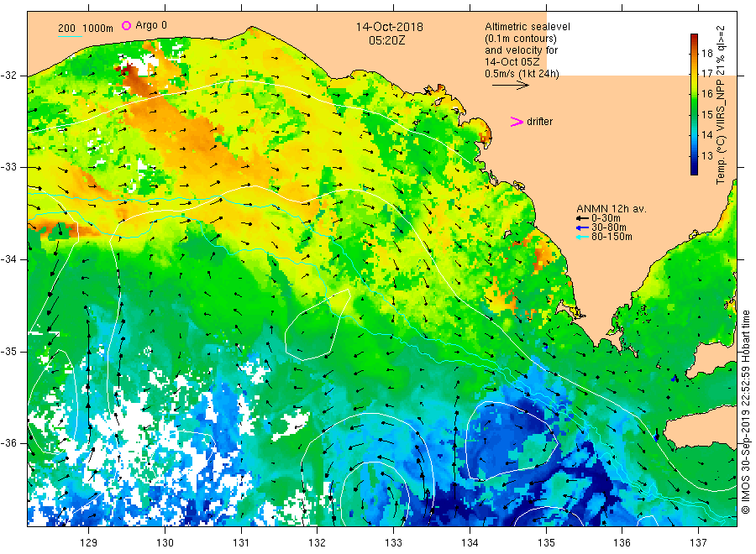Click the latitude label -34
The height and width of the screenshot is (554, 756).
click(x=8, y=259)
